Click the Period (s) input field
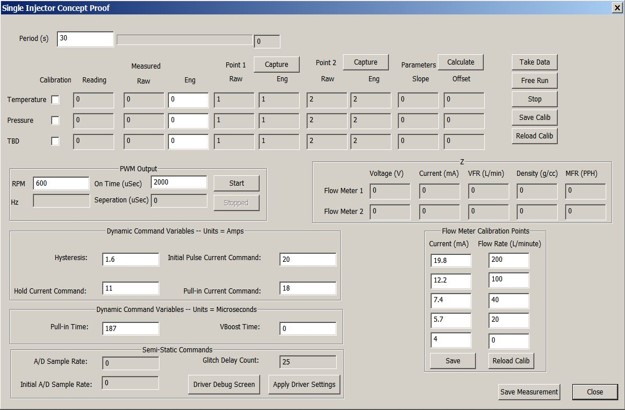The width and height of the screenshot is (625, 410). pyautogui.click(x=85, y=39)
